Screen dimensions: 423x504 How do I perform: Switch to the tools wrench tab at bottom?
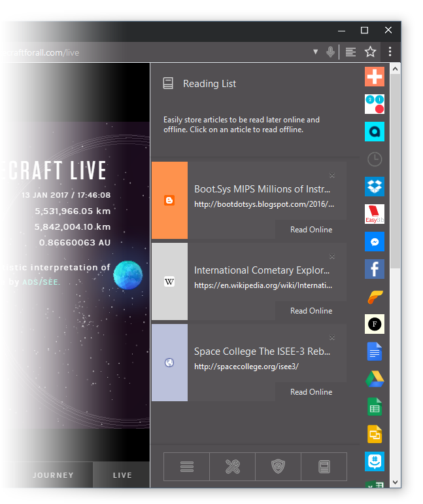[x=232, y=467]
